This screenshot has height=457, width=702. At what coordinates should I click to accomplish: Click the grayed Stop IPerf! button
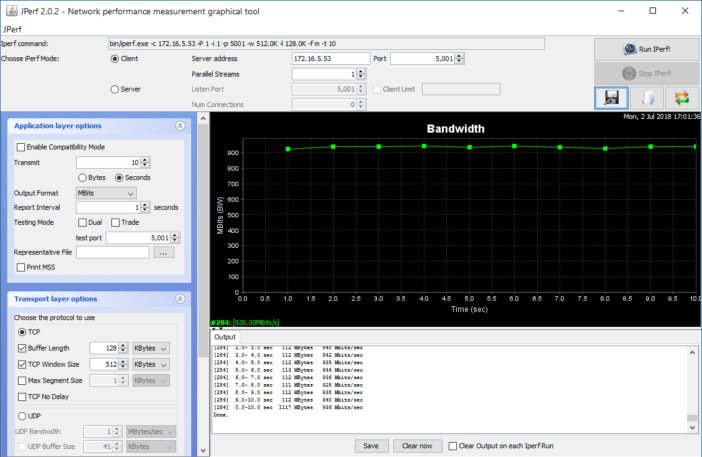coord(647,73)
